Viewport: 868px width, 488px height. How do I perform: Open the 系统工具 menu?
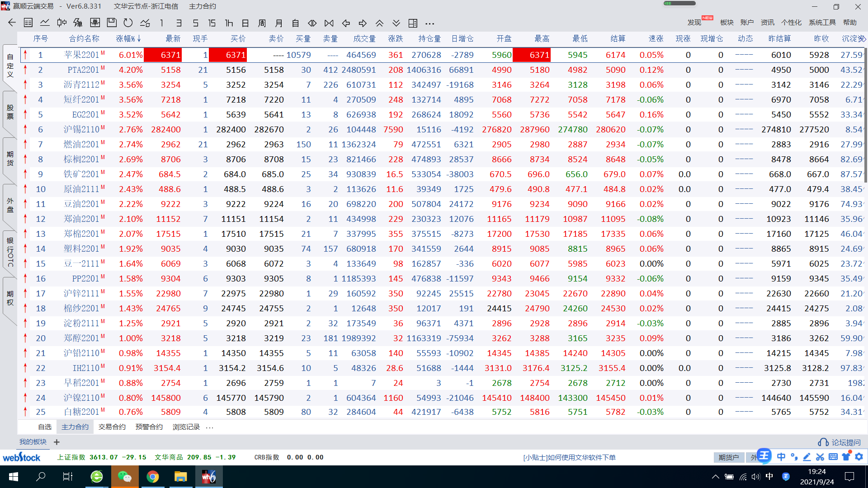point(822,23)
